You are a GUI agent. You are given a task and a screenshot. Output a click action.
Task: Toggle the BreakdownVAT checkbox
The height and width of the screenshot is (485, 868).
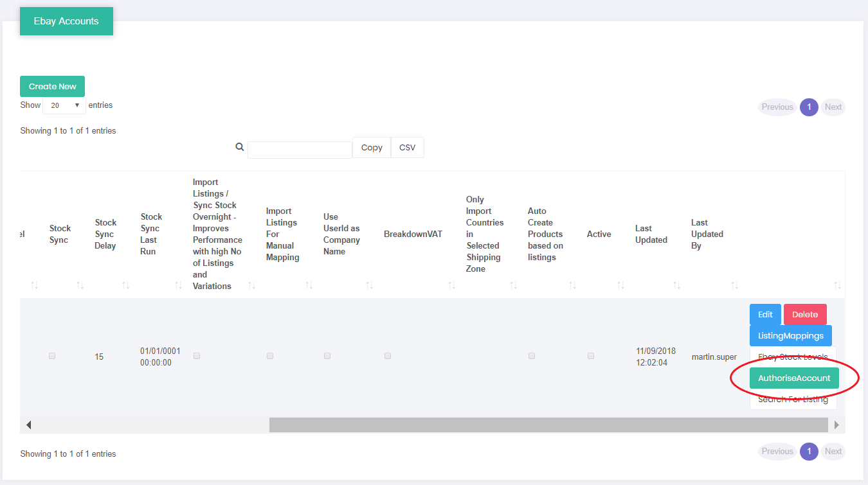click(388, 356)
